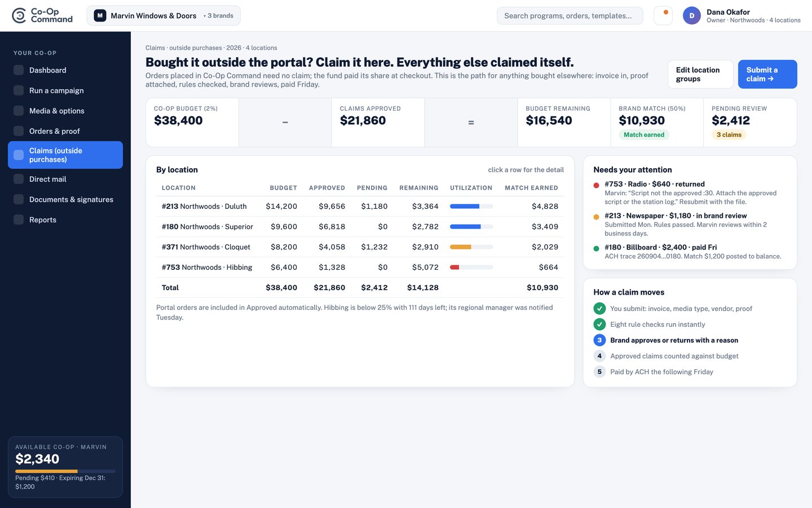
Task: Click the Orders & proof sidebar icon
Action: tap(19, 131)
